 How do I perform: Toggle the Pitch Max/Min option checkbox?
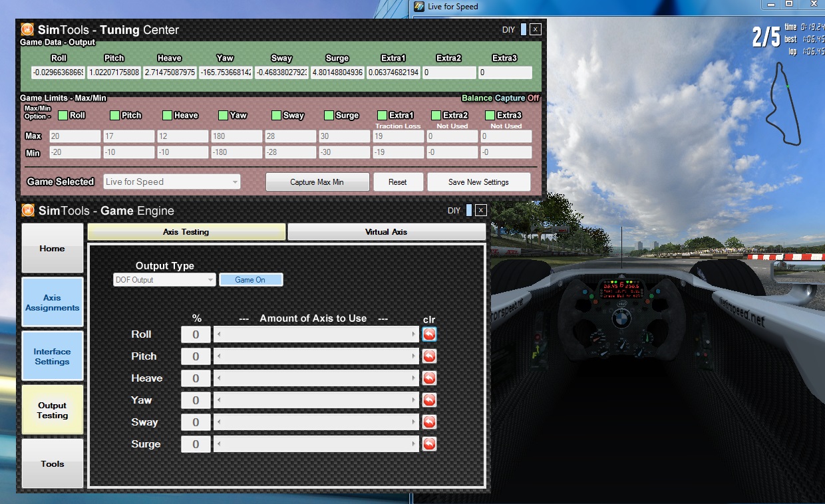coord(114,115)
